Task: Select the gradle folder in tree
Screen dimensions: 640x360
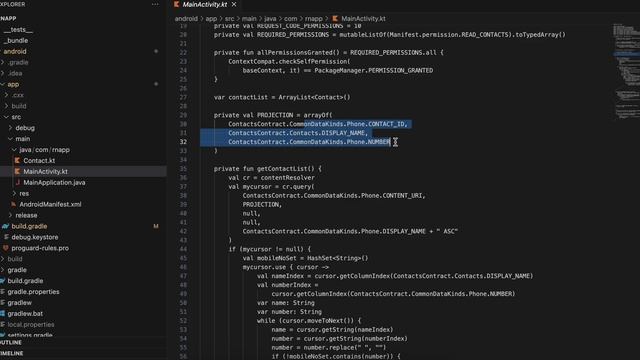Action: tap(17, 270)
